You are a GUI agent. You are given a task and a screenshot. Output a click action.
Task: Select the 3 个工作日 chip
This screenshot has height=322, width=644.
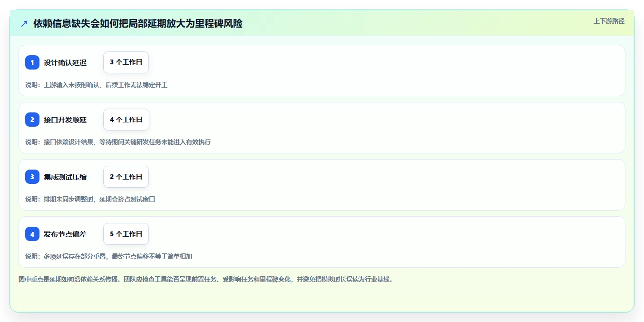pos(126,62)
